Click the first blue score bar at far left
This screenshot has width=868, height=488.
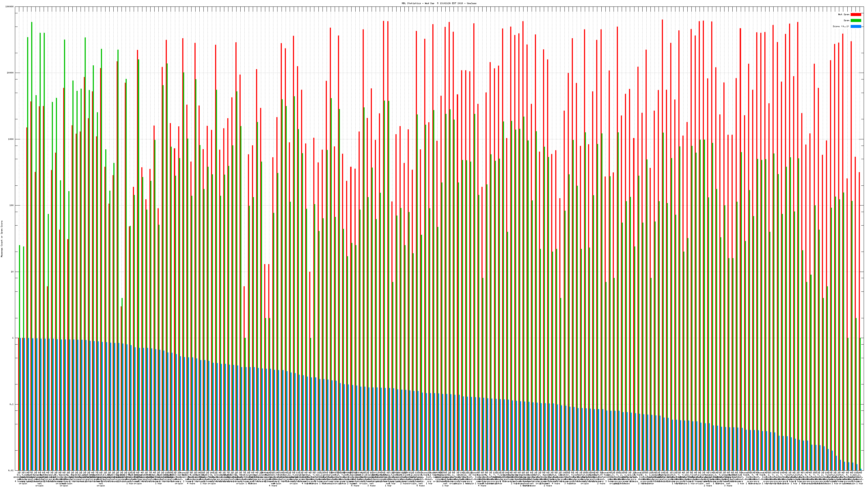[21, 404]
